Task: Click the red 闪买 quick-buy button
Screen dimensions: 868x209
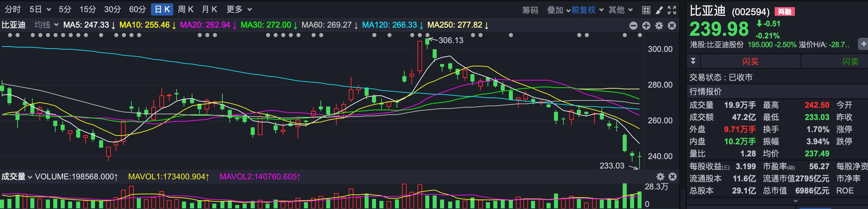Action: (750, 61)
